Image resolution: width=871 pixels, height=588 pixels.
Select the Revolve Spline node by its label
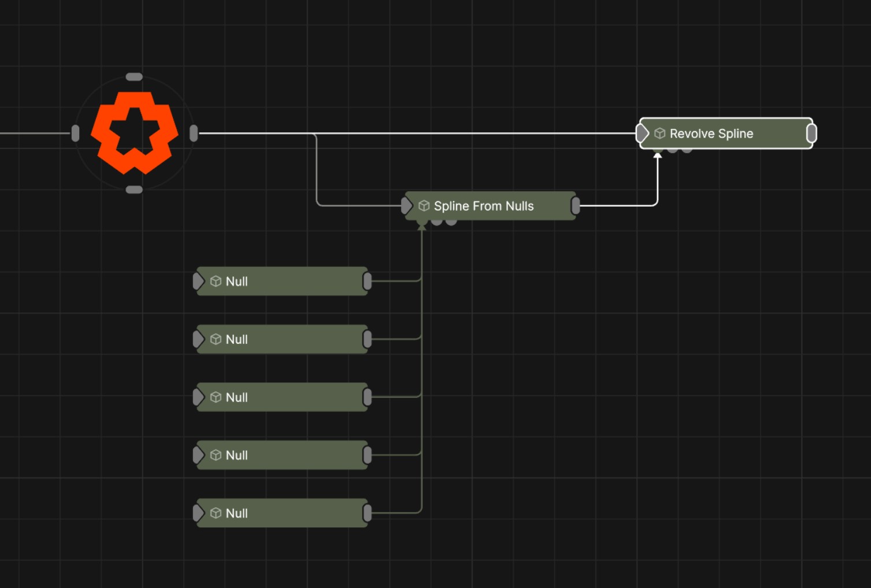tap(711, 133)
